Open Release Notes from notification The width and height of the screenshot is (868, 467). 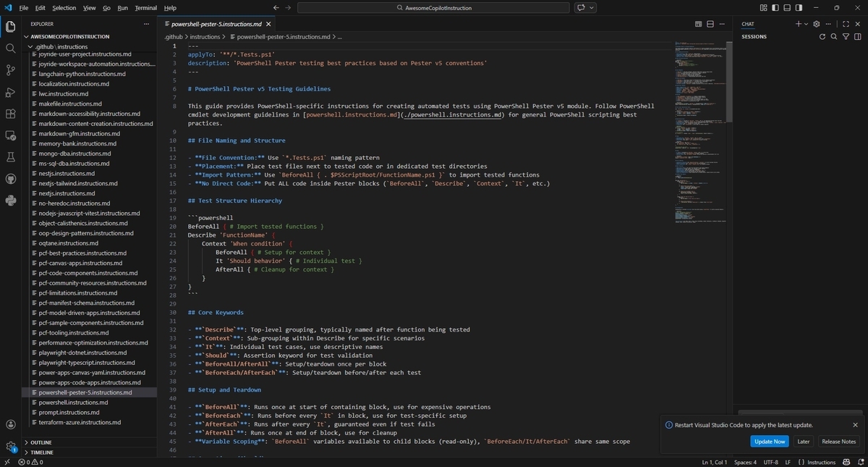[839, 441]
